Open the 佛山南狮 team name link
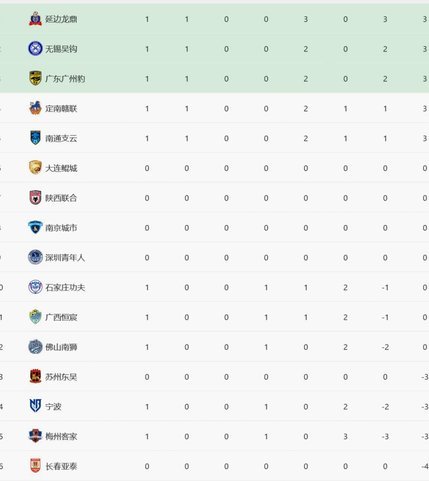Screen dimensions: 429x481 (x=61, y=347)
